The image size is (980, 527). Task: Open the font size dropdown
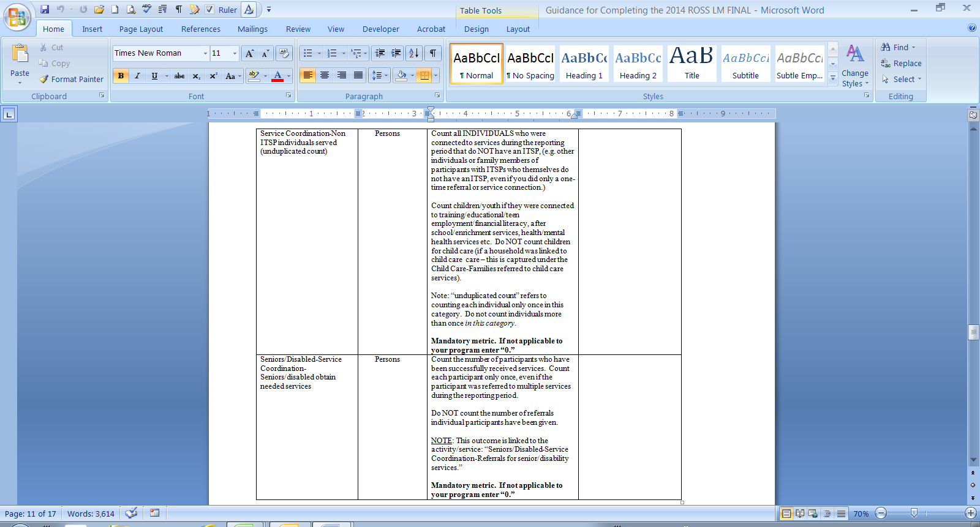[x=235, y=53]
